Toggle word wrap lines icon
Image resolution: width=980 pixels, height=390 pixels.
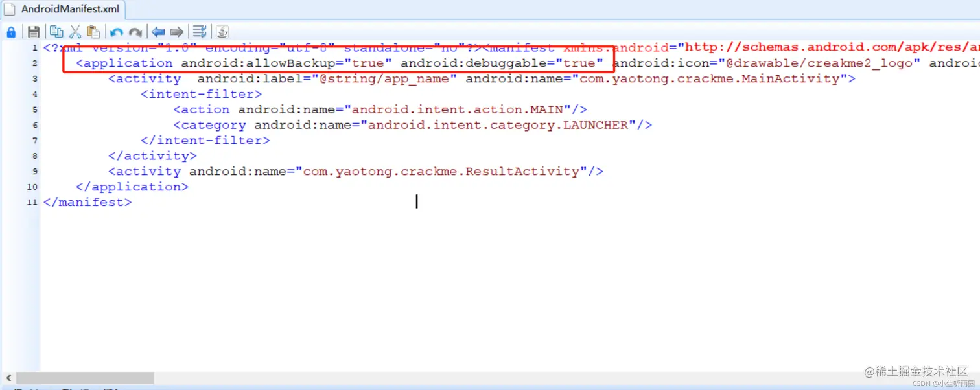[200, 32]
